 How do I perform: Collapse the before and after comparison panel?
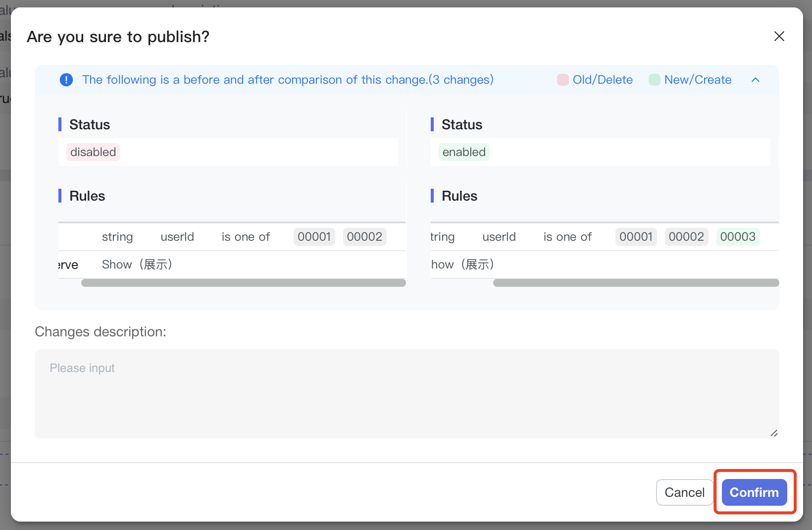pos(755,80)
